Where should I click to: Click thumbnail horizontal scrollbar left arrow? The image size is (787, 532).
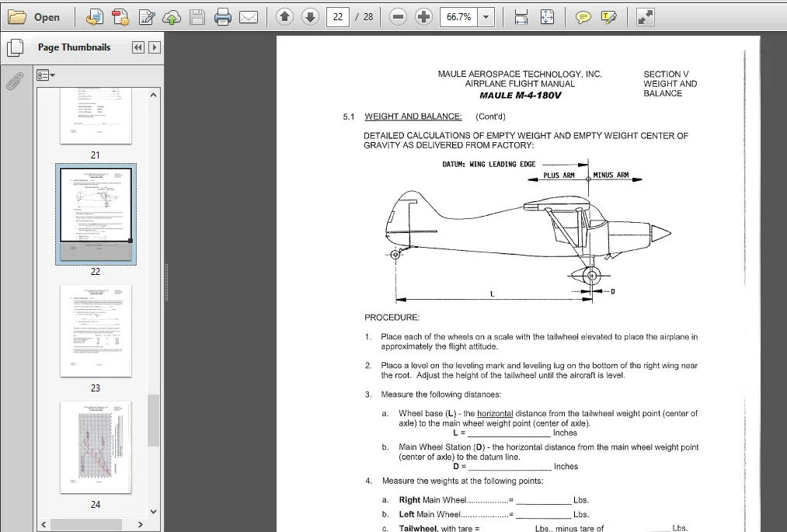(44, 524)
